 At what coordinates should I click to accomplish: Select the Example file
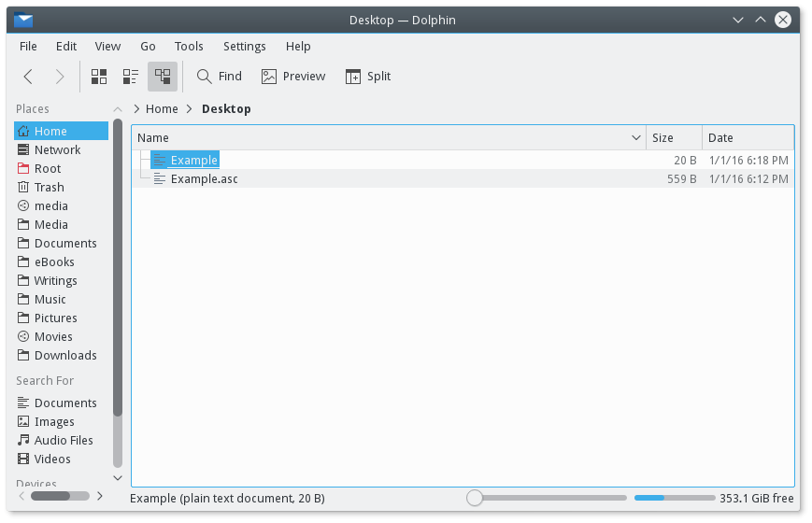[x=185, y=160]
